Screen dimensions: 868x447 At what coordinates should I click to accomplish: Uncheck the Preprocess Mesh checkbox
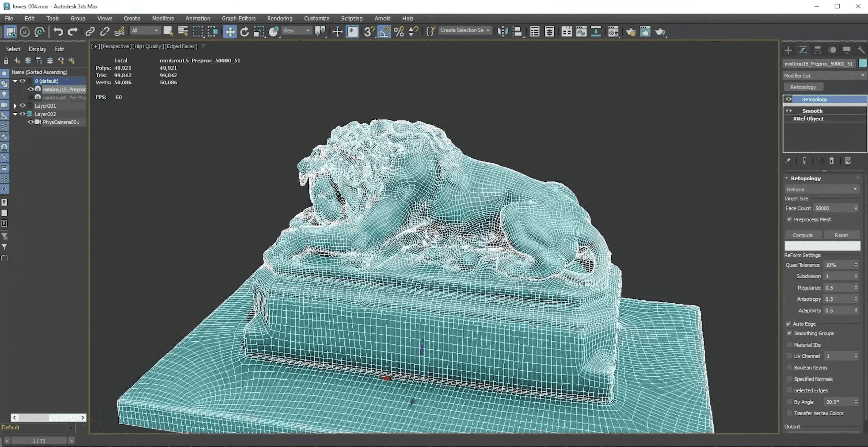tap(789, 219)
